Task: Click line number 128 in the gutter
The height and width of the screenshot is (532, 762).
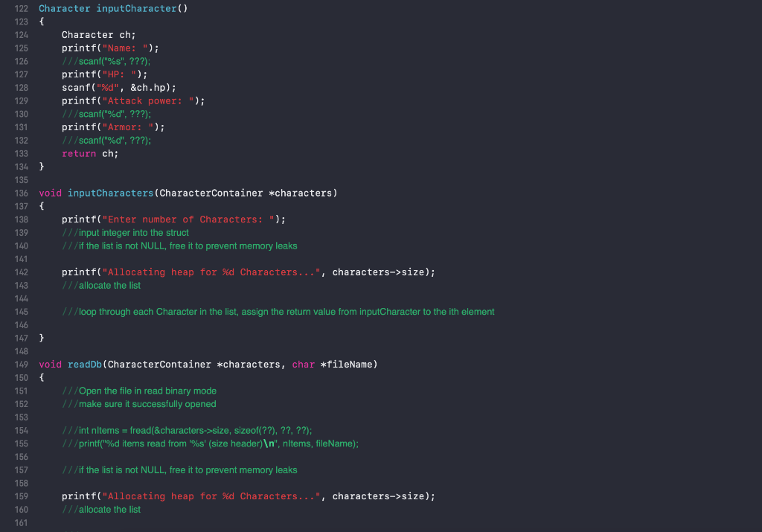Action: (x=22, y=87)
